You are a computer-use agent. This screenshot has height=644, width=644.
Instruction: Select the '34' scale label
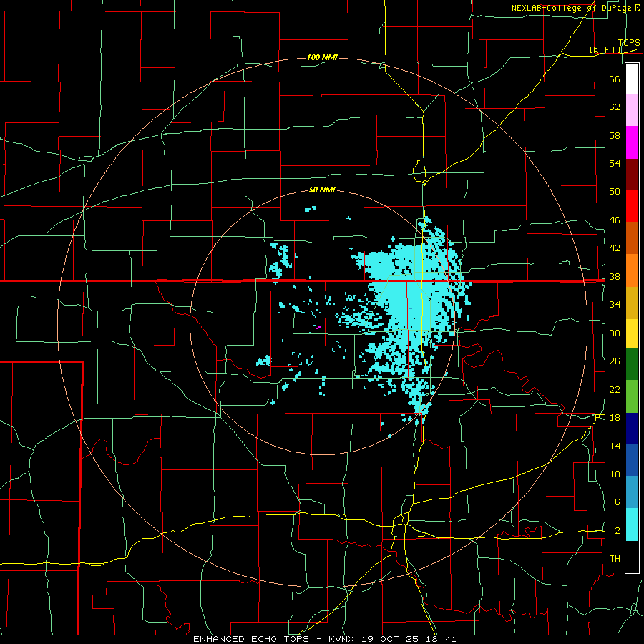615,305
